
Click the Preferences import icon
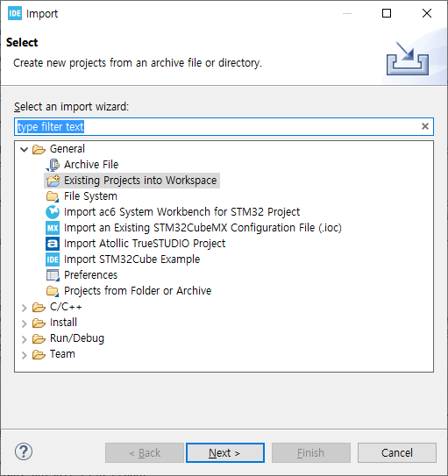pos(53,275)
